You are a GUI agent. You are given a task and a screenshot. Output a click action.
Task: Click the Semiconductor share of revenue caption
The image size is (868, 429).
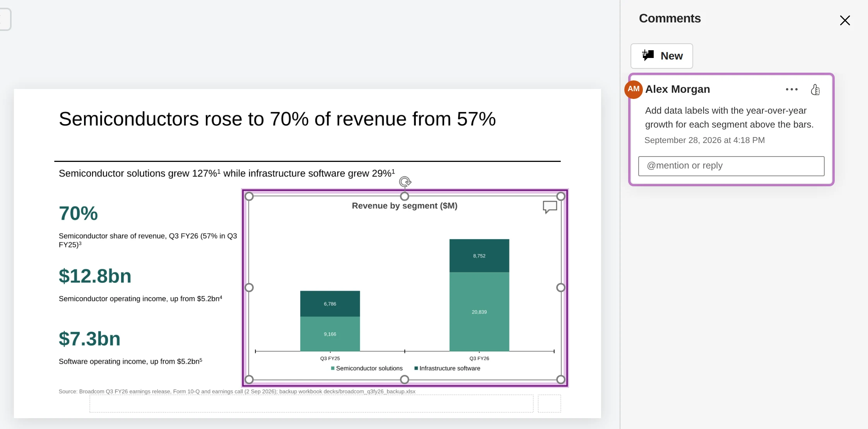click(x=148, y=240)
